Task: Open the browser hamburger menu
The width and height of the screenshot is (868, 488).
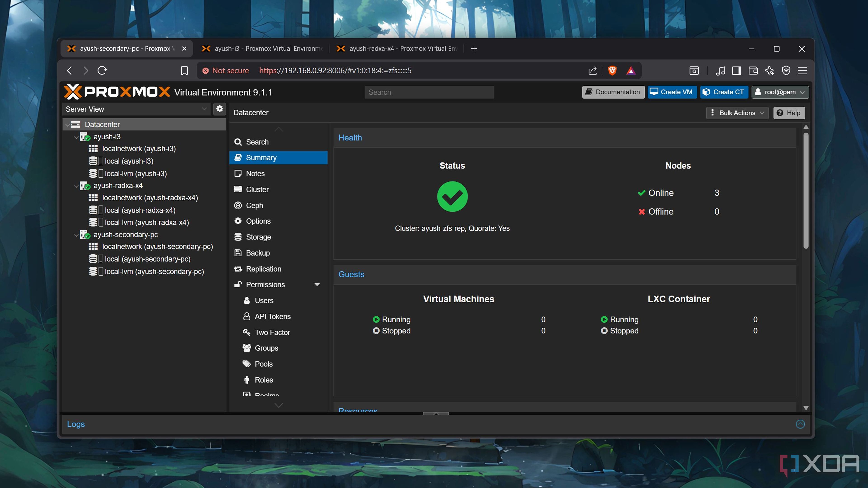Action: [x=802, y=70]
